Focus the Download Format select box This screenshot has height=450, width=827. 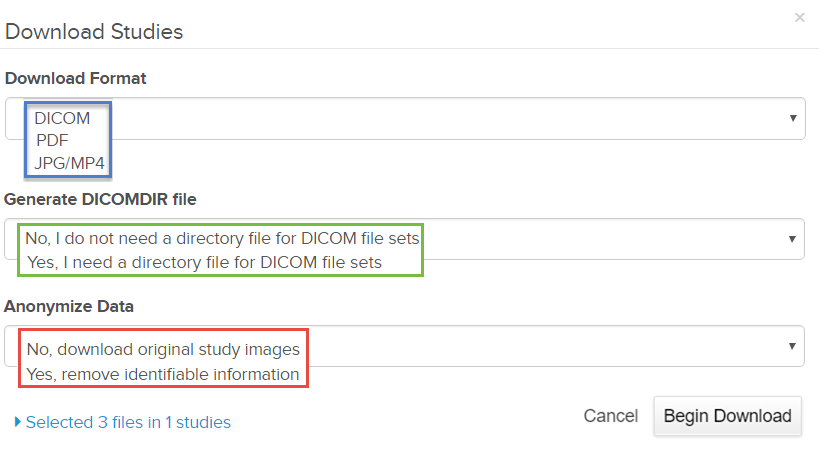tap(450, 118)
